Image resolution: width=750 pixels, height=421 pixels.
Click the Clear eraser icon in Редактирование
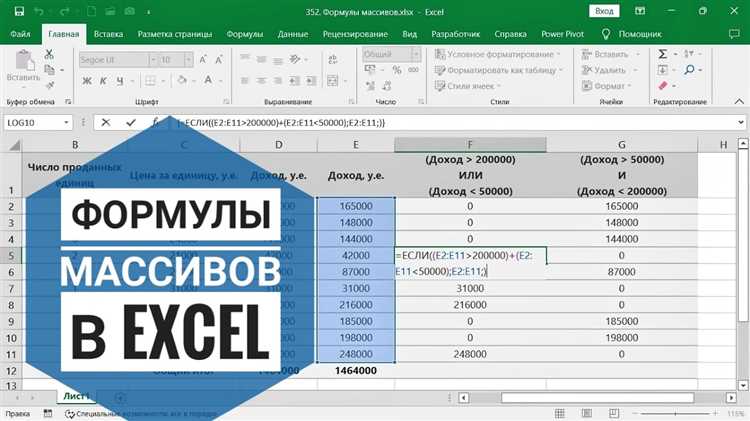662,86
